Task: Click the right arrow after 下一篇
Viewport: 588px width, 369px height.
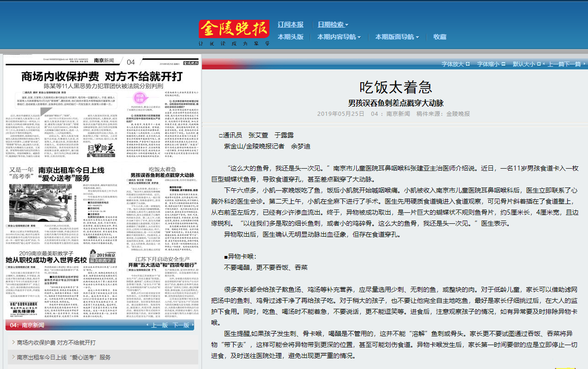Action: click(584, 64)
